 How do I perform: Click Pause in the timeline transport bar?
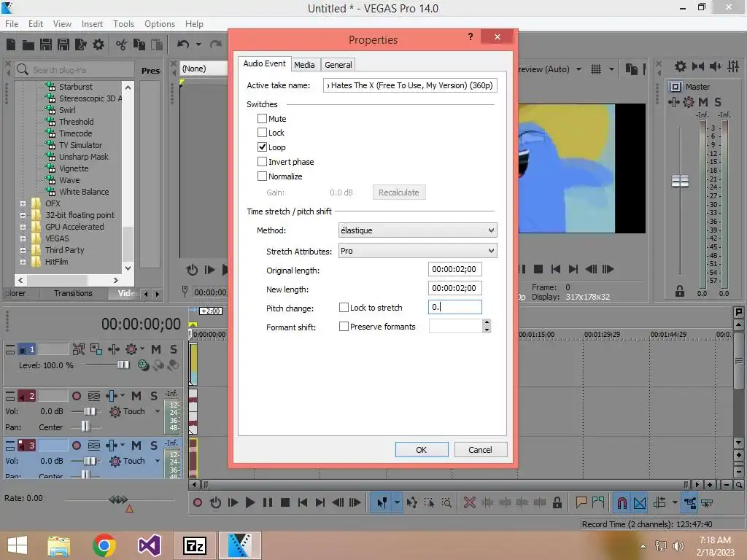tap(267, 502)
